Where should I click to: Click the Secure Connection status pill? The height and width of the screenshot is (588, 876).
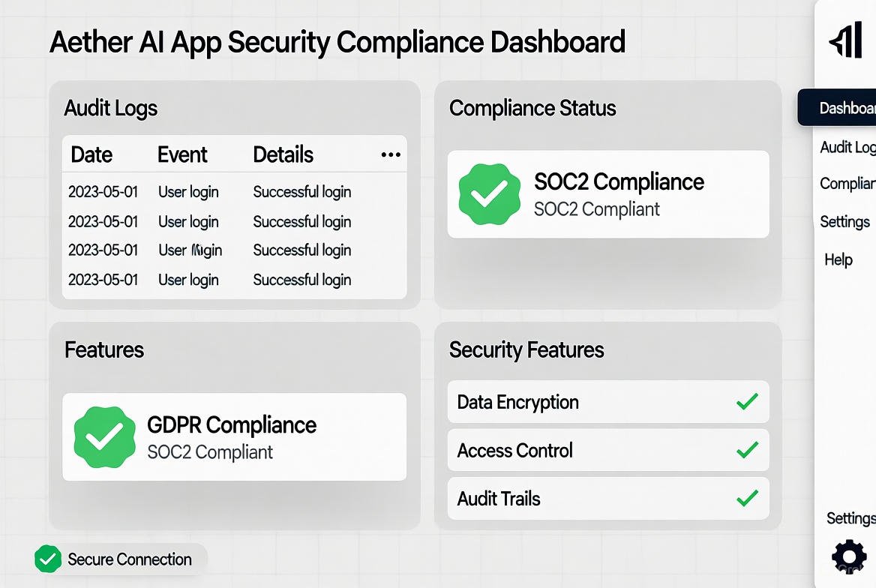pos(112,559)
